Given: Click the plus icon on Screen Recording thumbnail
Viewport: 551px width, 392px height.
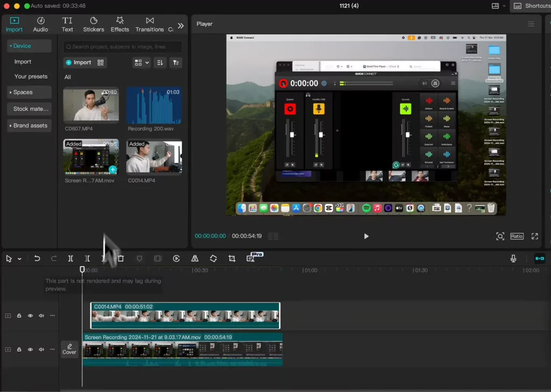Looking at the screenshot, I should [x=113, y=170].
